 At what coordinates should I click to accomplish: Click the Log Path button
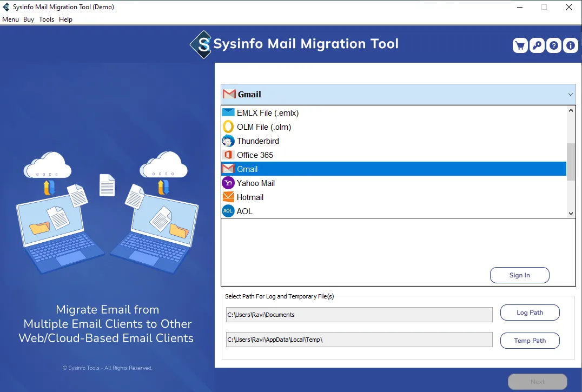530,313
